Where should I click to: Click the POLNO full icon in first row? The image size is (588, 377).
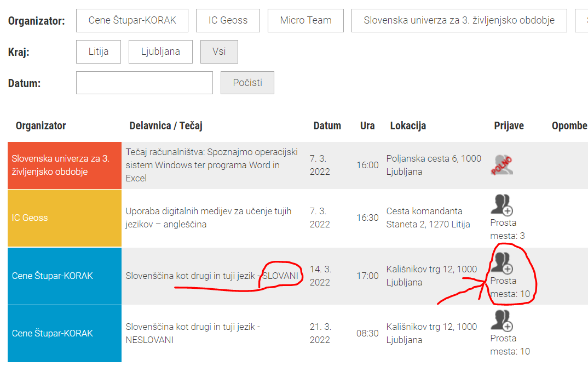click(501, 165)
